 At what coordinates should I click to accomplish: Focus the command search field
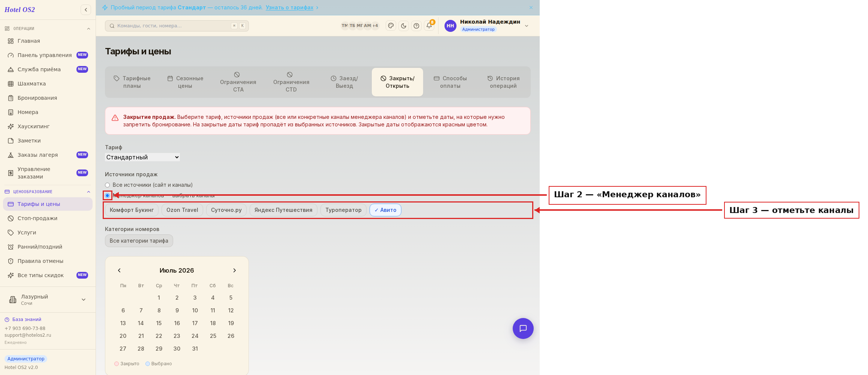[177, 26]
